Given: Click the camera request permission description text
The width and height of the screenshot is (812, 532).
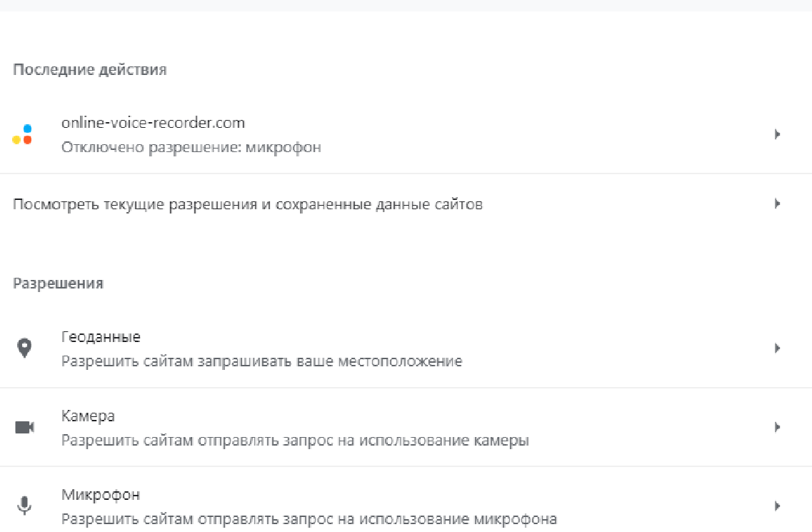Looking at the screenshot, I should click(295, 441).
